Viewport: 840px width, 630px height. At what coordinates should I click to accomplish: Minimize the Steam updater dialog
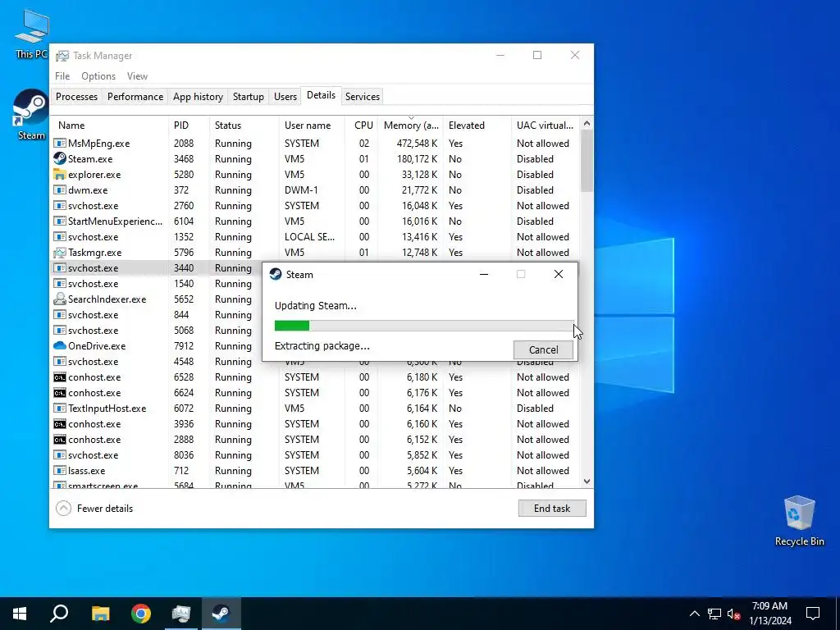coord(484,274)
